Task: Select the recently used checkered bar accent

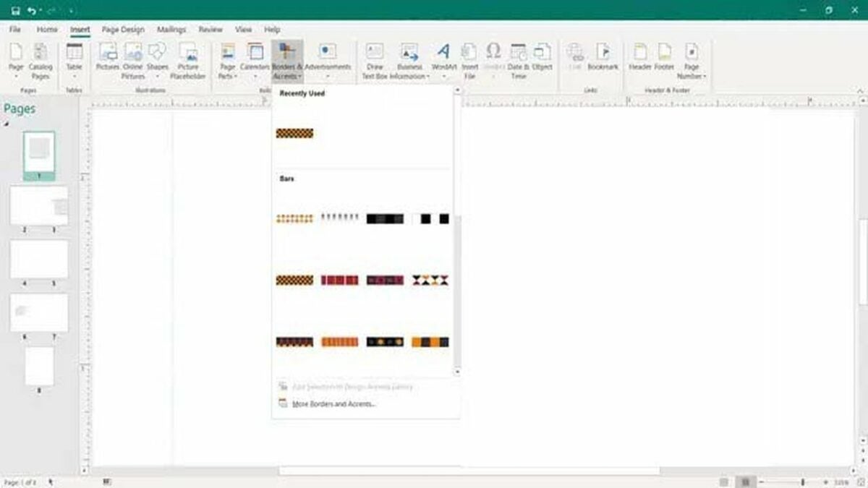Action: pos(294,133)
